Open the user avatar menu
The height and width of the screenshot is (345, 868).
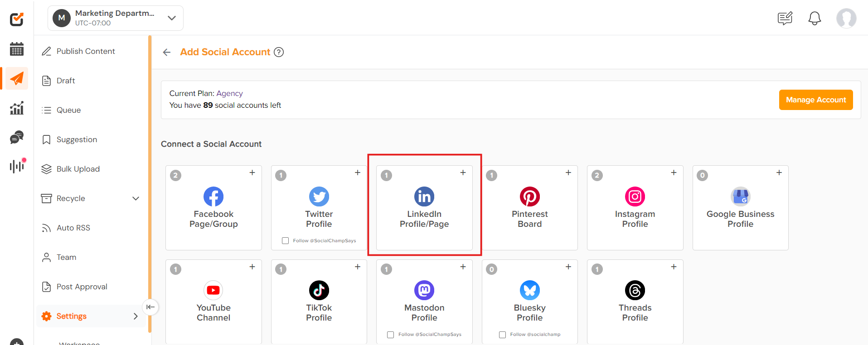pos(846,19)
